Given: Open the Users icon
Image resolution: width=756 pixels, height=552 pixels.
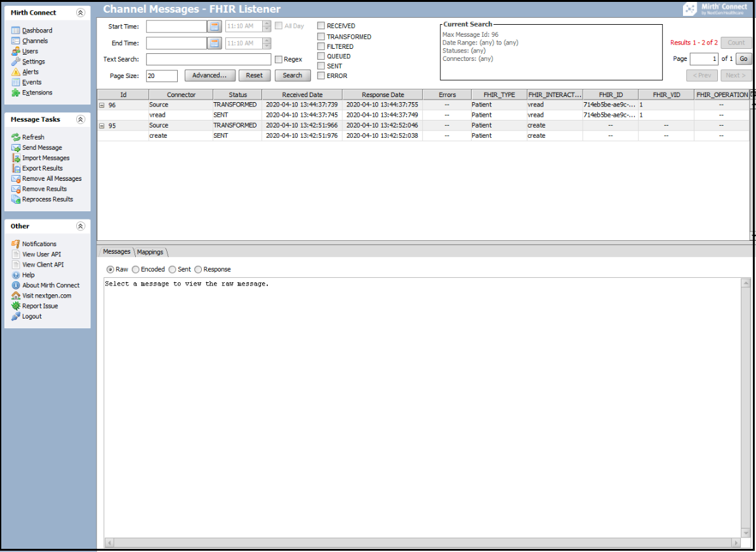Looking at the screenshot, I should [15, 51].
